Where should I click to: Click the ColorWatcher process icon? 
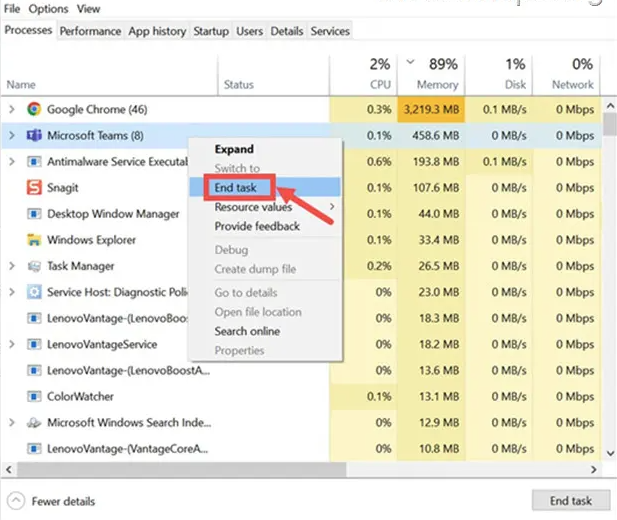click(34, 396)
